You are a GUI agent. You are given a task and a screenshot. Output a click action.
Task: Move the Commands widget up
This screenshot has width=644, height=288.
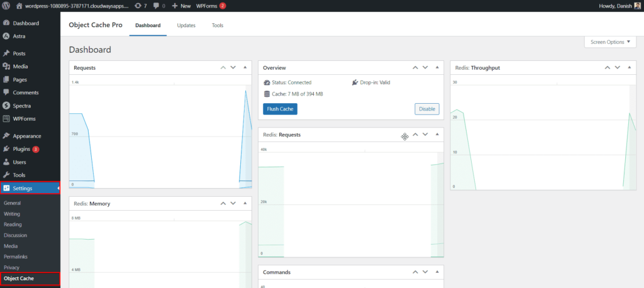point(414,272)
